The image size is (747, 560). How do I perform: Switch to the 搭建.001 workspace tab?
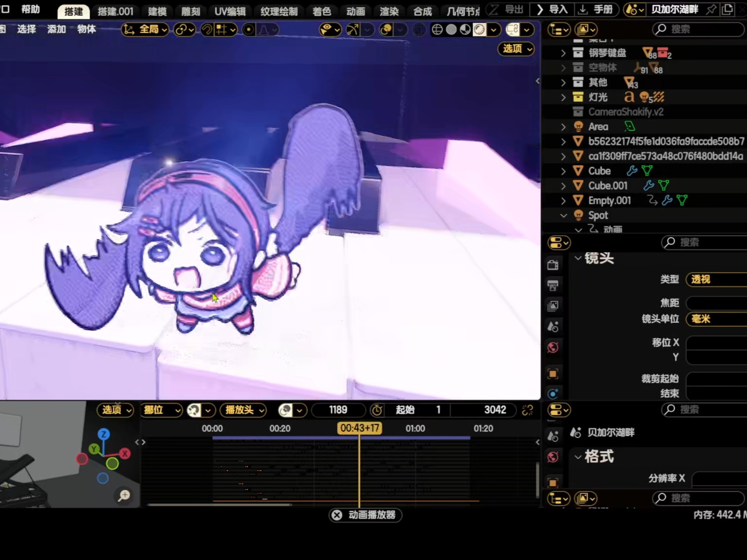115,12
